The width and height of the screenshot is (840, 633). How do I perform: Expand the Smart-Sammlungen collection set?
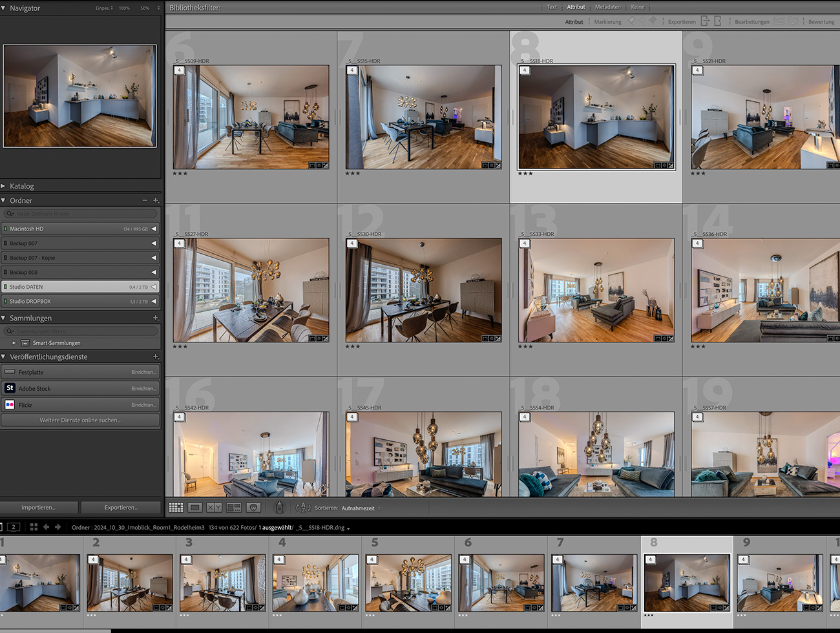pos(13,343)
